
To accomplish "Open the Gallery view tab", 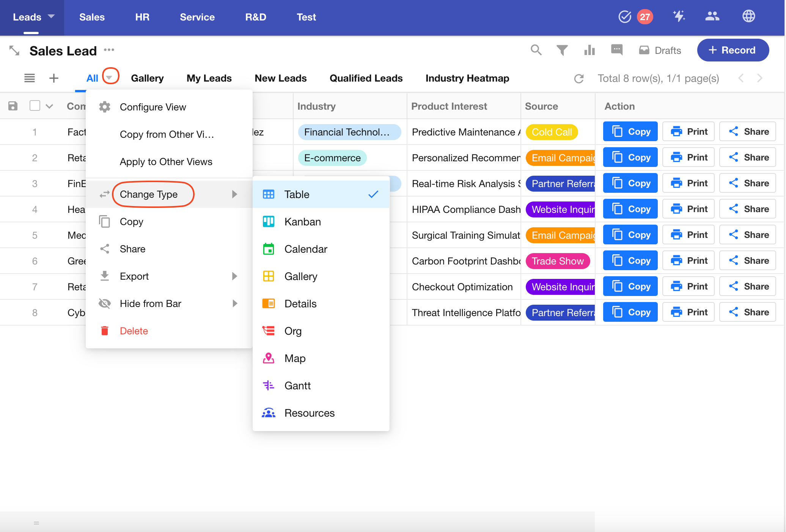I will tap(147, 78).
